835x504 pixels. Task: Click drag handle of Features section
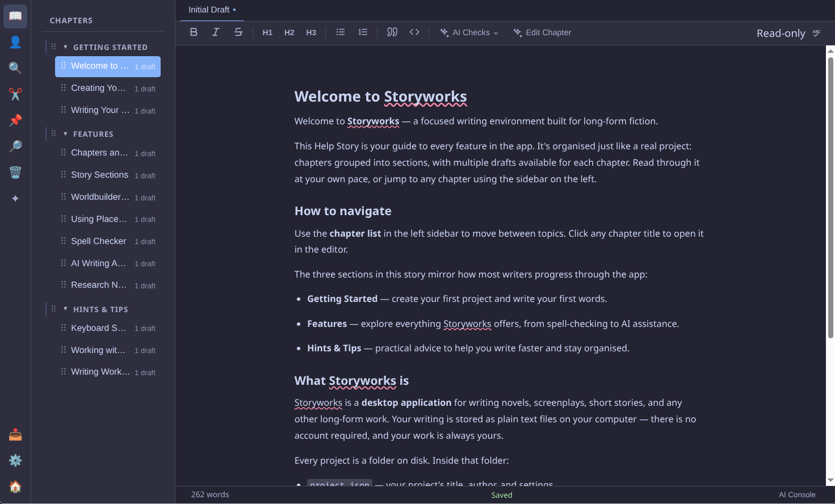53,134
